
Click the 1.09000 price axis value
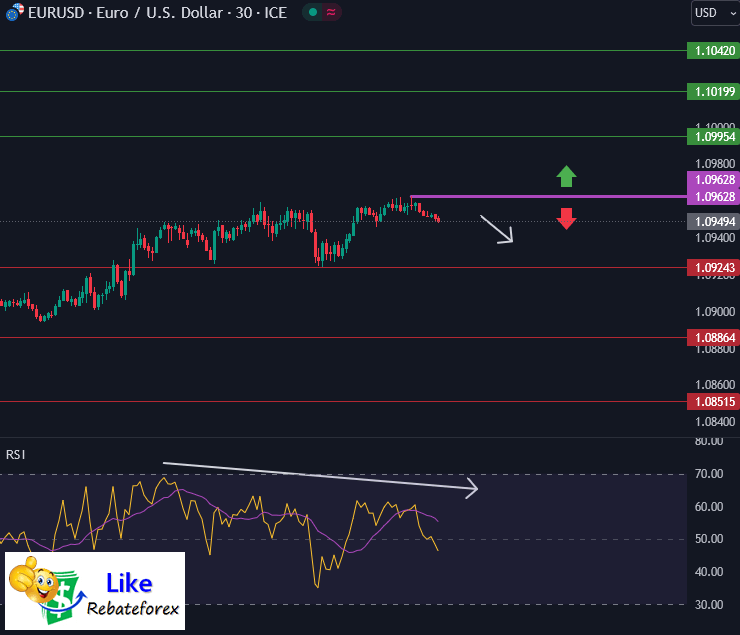(x=715, y=312)
